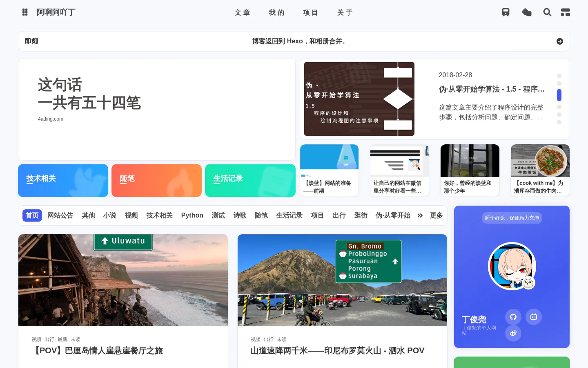Open the GitHub profile icon
The width and height of the screenshot is (588, 368).
point(513,316)
